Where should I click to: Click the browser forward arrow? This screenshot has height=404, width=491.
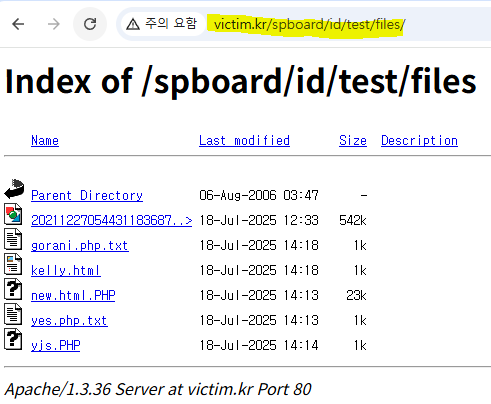[x=53, y=24]
